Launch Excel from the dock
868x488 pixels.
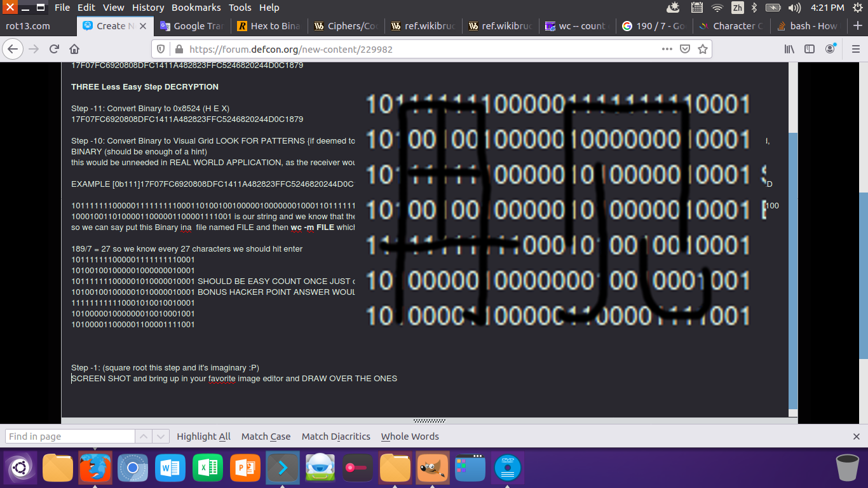[207, 468]
